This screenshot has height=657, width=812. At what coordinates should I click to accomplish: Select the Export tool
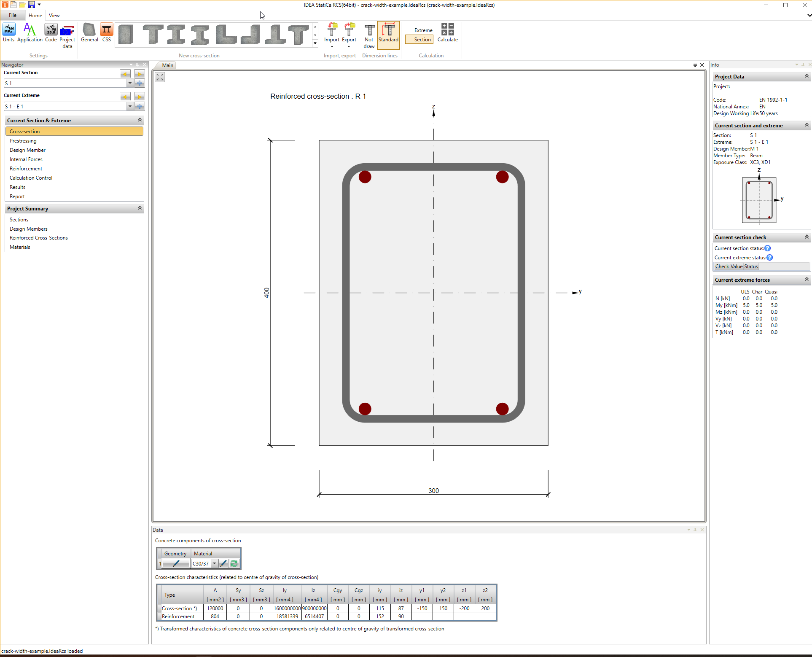pyautogui.click(x=349, y=33)
